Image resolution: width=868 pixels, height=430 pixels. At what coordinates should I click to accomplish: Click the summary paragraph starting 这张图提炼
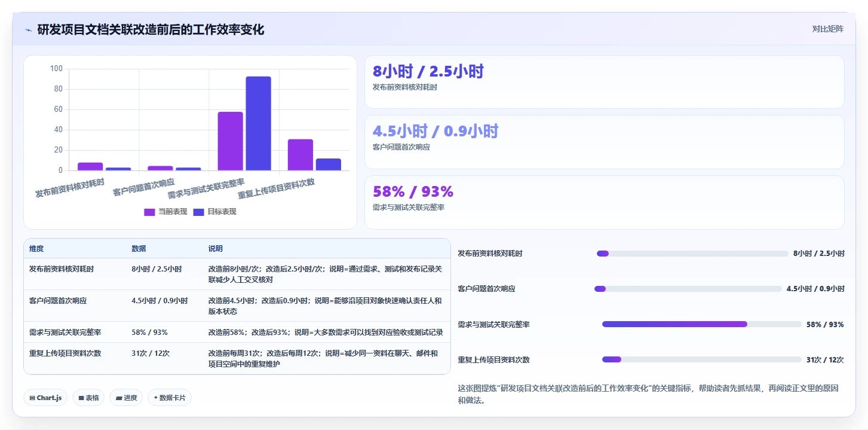648,394
